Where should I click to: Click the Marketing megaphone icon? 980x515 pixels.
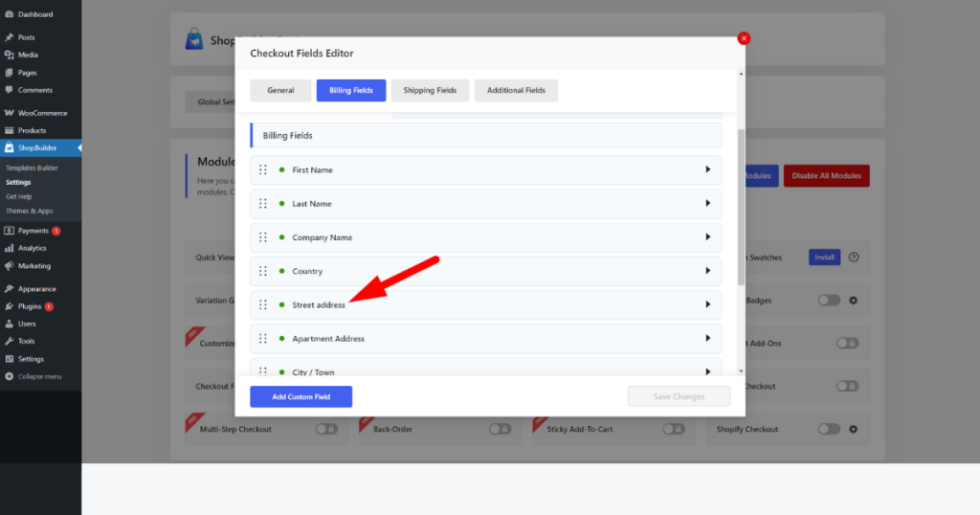click(x=9, y=265)
